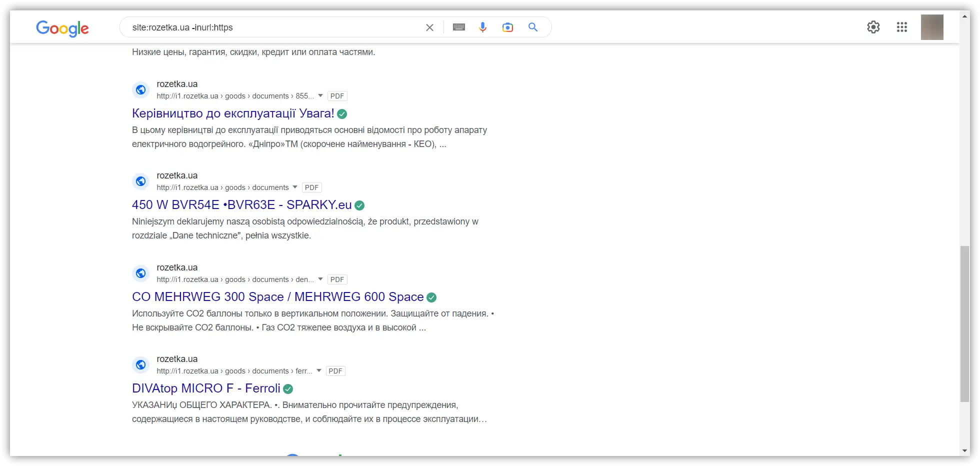Open CO MEHRWEG 300 Space result link
Screen dimensions: 980x466
278,297
